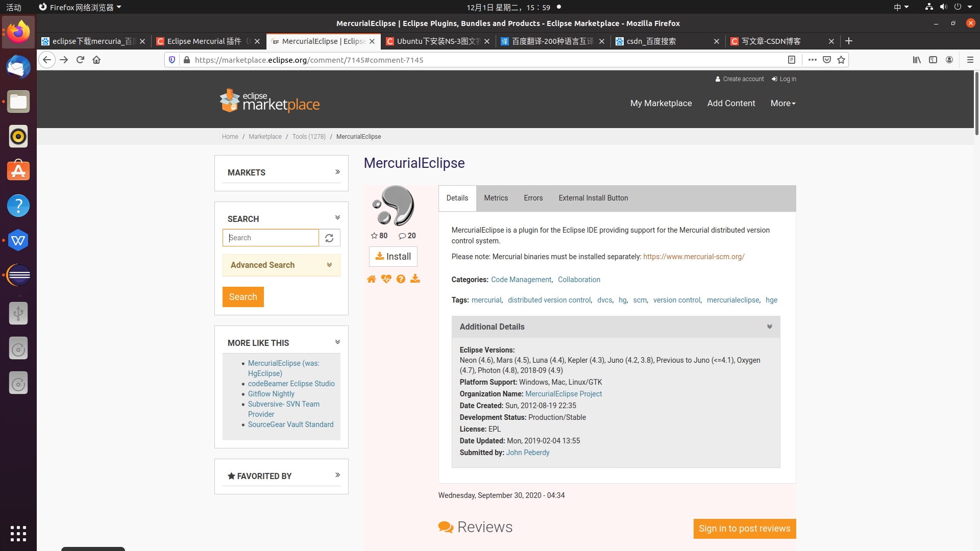The height and width of the screenshot is (551, 980).
Task: Click the download stats icon below Install
Action: pos(415,279)
